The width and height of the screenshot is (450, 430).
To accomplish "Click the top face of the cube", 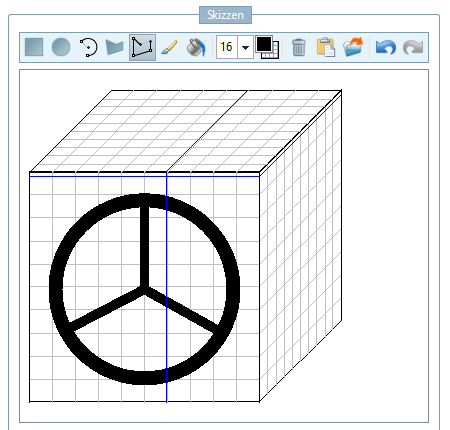I will coord(186,131).
